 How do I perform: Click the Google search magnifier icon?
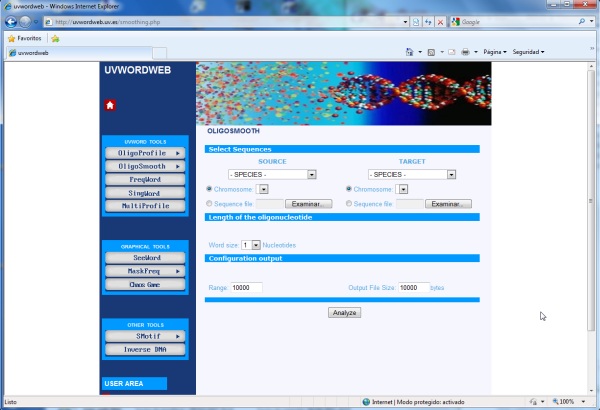pyautogui.click(x=582, y=21)
